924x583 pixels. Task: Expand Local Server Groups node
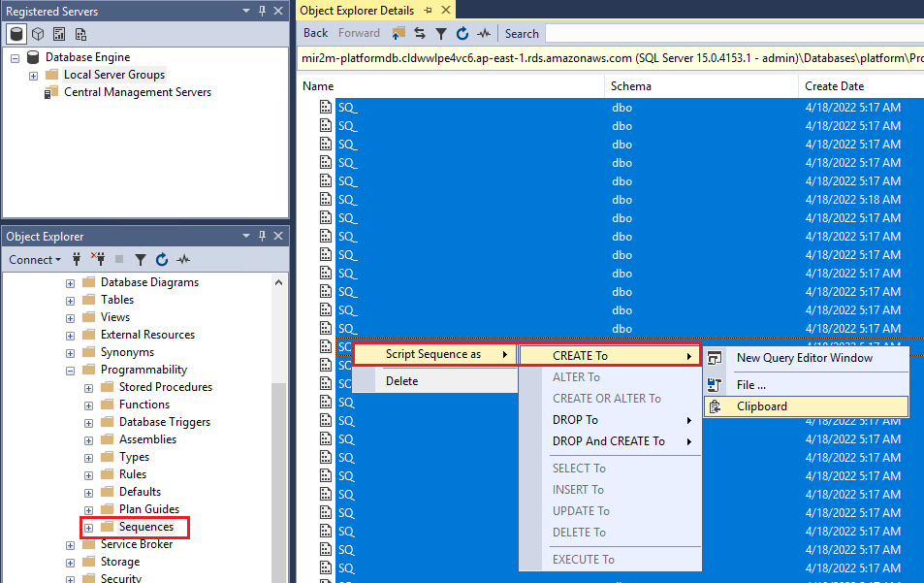pyautogui.click(x=34, y=76)
